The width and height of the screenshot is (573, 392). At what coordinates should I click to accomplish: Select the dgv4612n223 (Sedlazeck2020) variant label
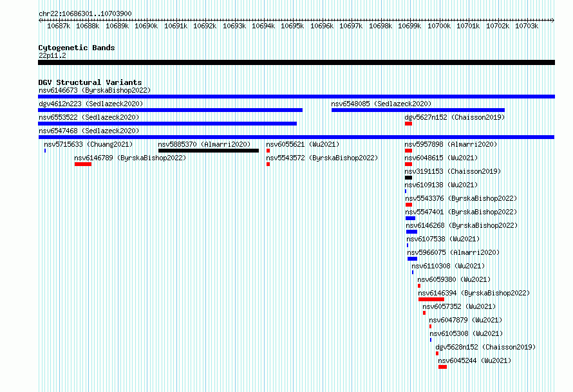pos(91,104)
